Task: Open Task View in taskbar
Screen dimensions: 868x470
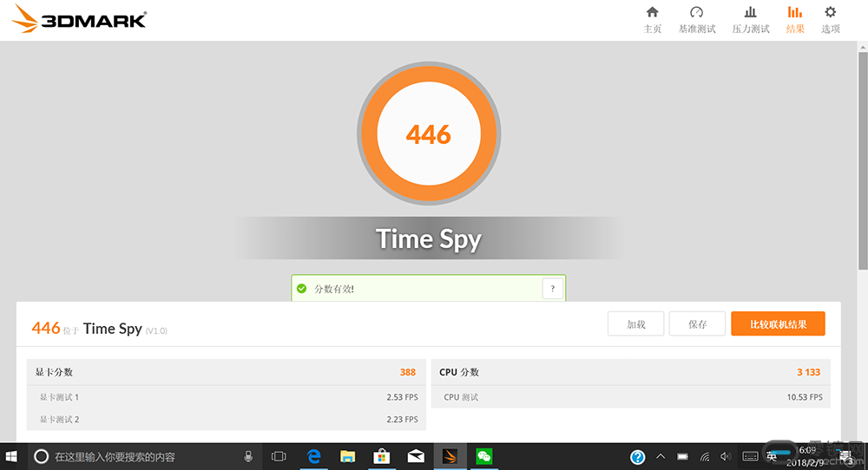Action: (279, 457)
